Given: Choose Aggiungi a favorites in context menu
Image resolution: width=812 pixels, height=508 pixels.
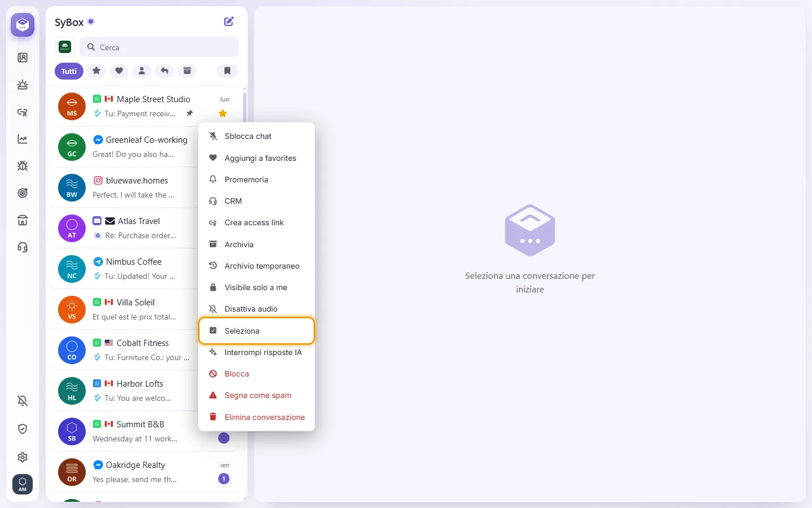Looking at the screenshot, I should (x=257, y=158).
